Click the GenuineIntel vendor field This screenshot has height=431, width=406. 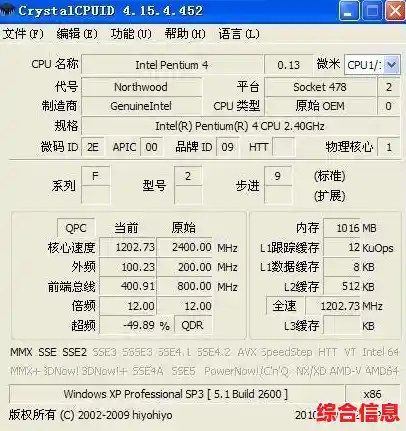coord(141,106)
